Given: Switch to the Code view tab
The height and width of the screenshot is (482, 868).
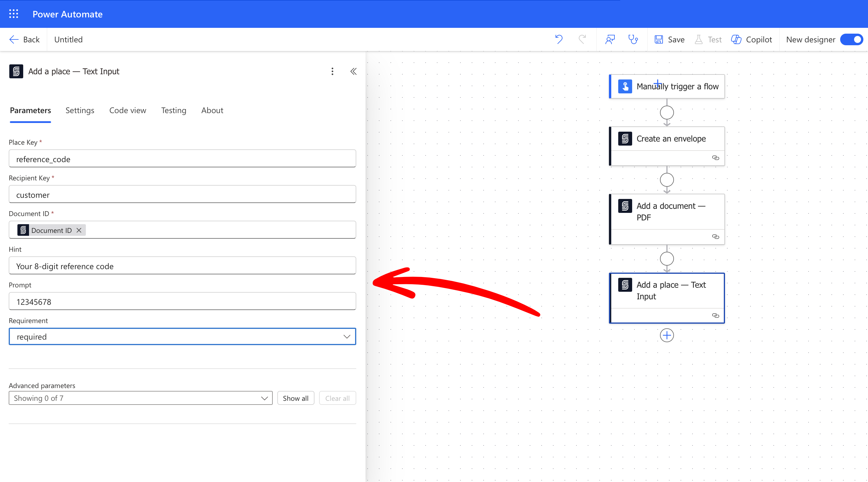Looking at the screenshot, I should coord(127,110).
